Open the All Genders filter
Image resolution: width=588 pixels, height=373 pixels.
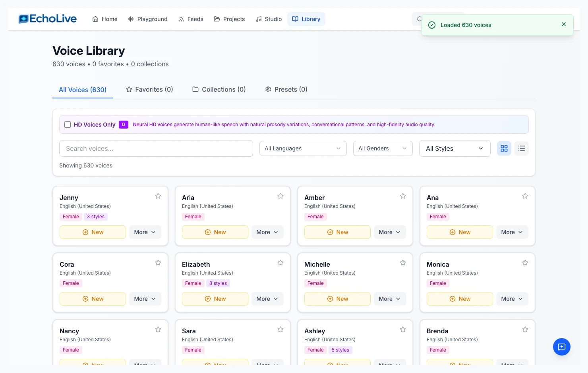pos(382,148)
